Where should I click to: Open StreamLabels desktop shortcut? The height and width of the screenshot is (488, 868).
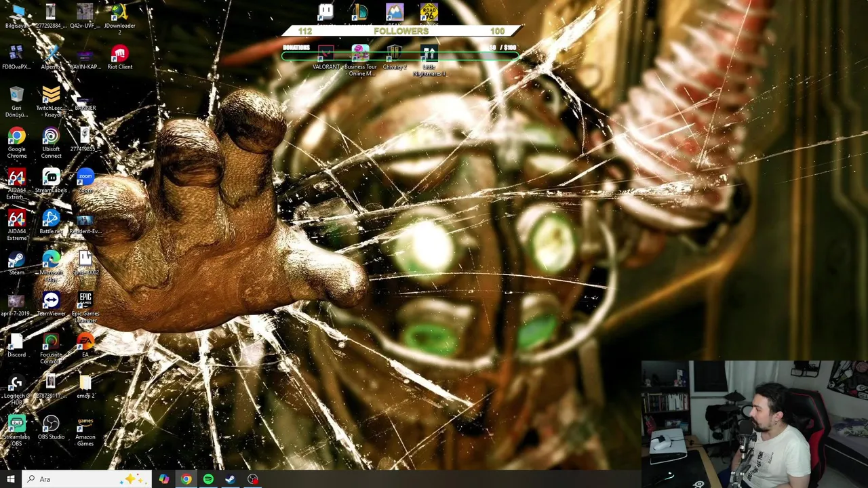(51, 181)
